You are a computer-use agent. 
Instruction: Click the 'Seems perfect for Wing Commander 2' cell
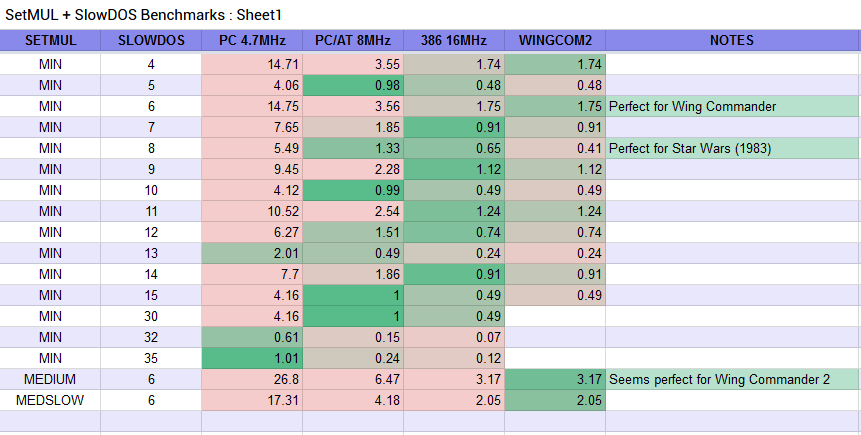[x=733, y=380]
